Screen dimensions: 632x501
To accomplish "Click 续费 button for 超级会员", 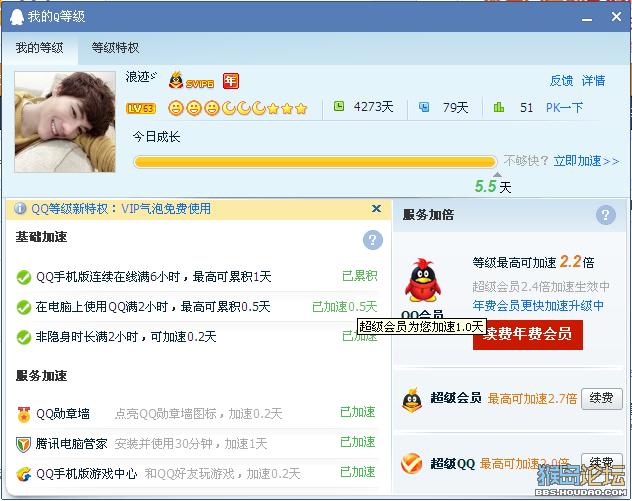I will [601, 399].
